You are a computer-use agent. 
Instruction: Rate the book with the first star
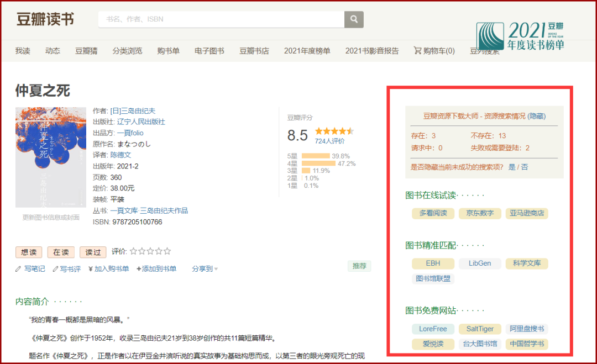[134, 251]
